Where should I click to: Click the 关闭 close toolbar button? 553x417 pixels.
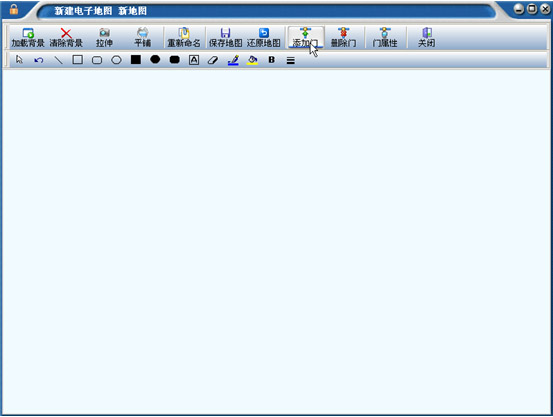(426, 38)
